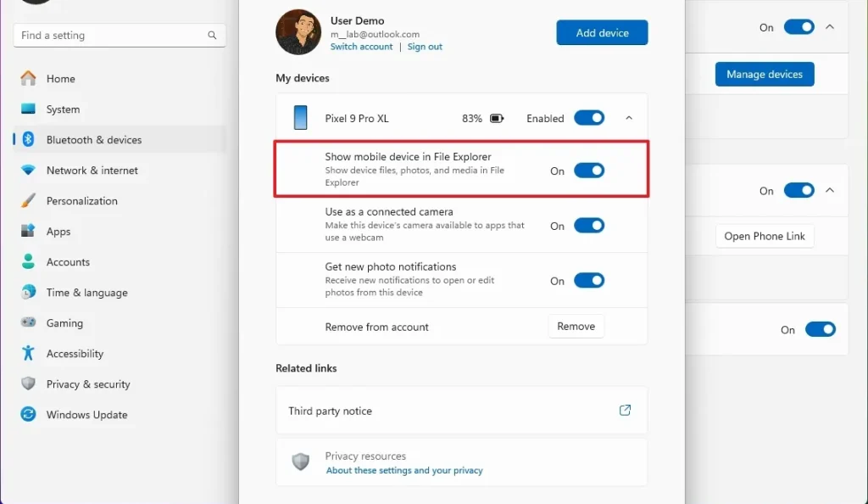The width and height of the screenshot is (868, 504).
Task: Click the Home house icon in sidebar
Action: (x=28, y=78)
